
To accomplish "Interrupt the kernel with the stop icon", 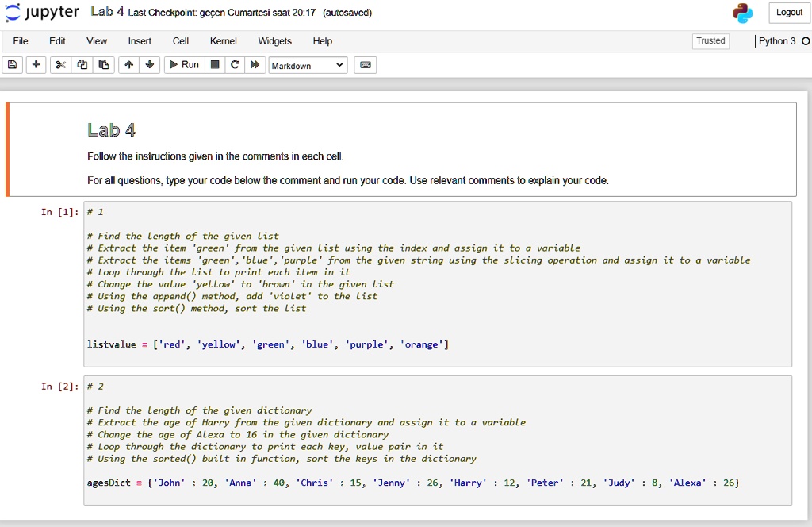I will (x=213, y=64).
